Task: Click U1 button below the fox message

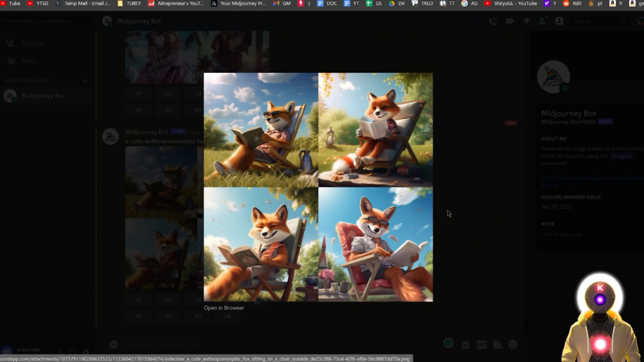Action: [138, 300]
